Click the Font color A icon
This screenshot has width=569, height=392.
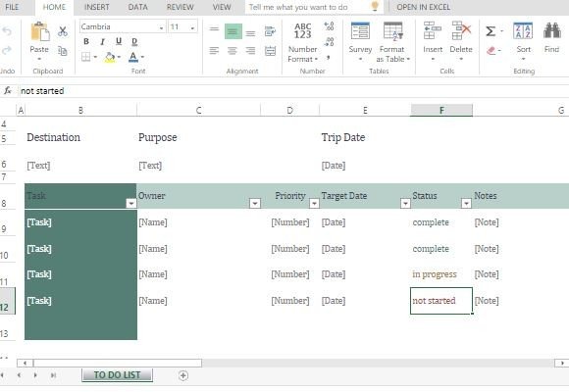[x=133, y=57]
